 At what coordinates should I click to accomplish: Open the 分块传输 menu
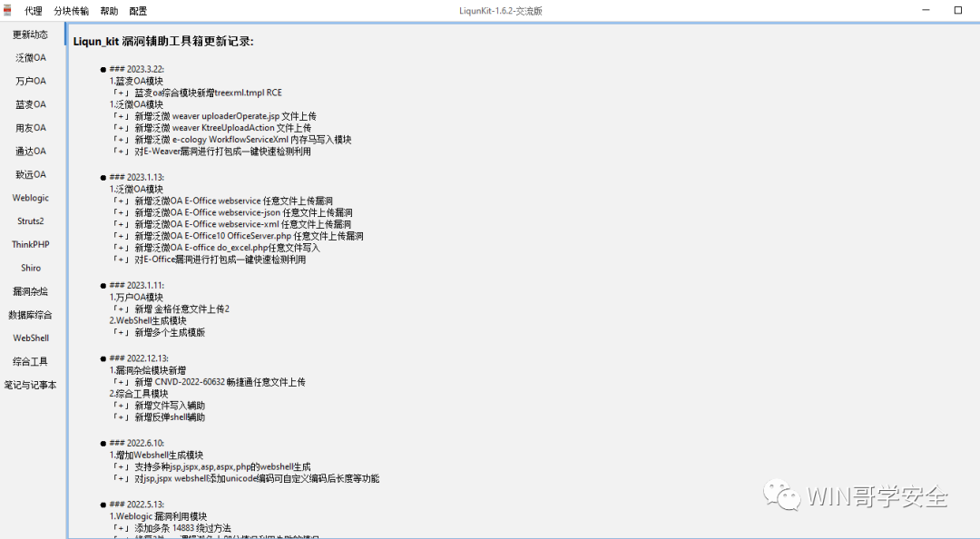(72, 11)
